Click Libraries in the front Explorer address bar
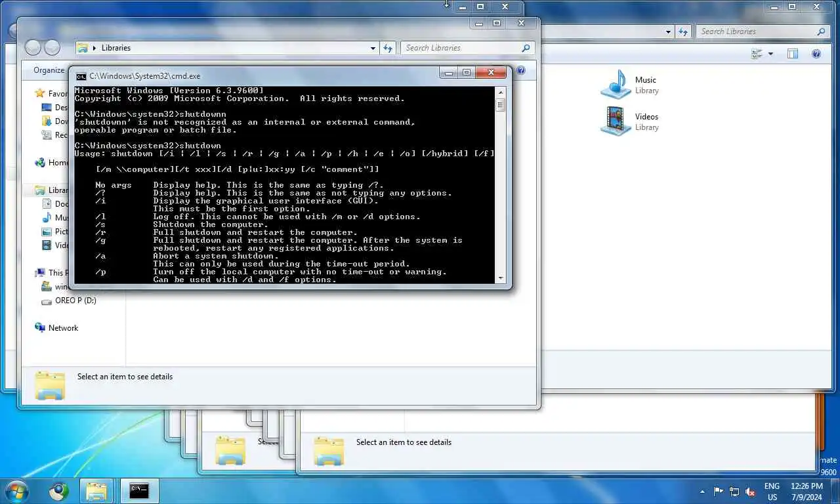Image resolution: width=840 pixels, height=504 pixels. [116, 48]
